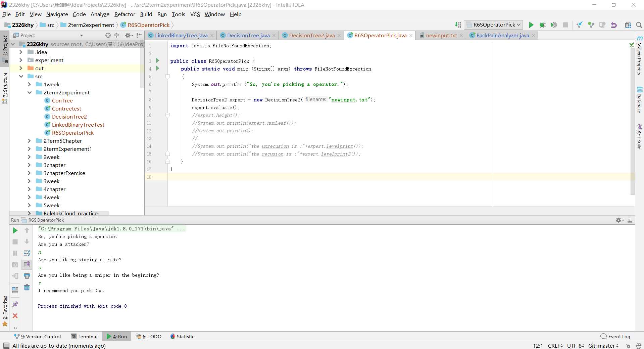This screenshot has width=644, height=349.
Task: Run with coverage from the toolbar
Action: tap(554, 25)
